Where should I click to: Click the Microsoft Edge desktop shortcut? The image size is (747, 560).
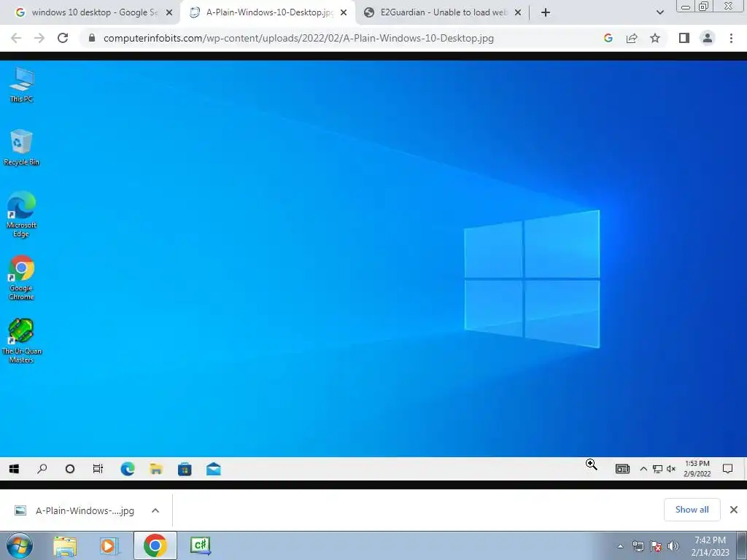[21, 214]
